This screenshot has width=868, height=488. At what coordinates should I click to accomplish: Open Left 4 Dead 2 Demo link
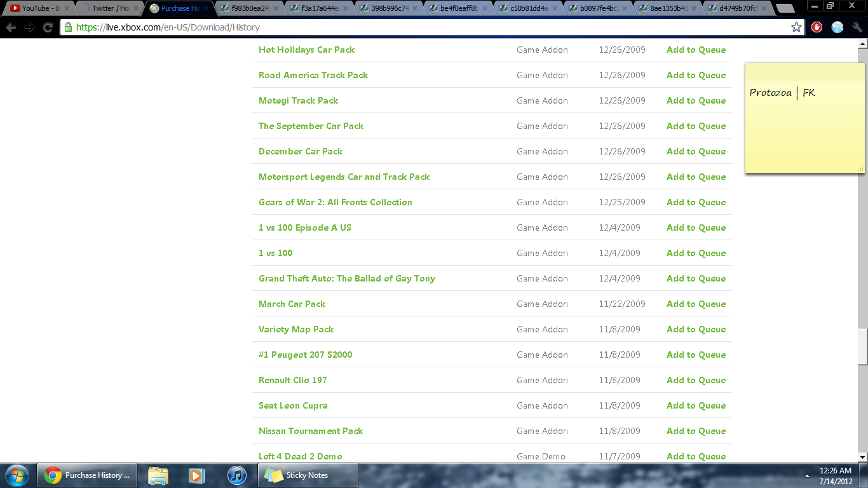[x=300, y=456]
